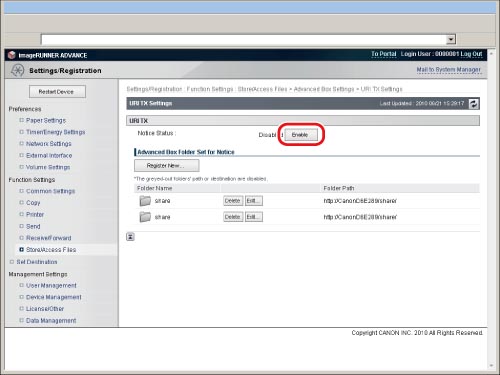500x375 pixels.
Task: Click the Register New... button
Action: point(167,166)
